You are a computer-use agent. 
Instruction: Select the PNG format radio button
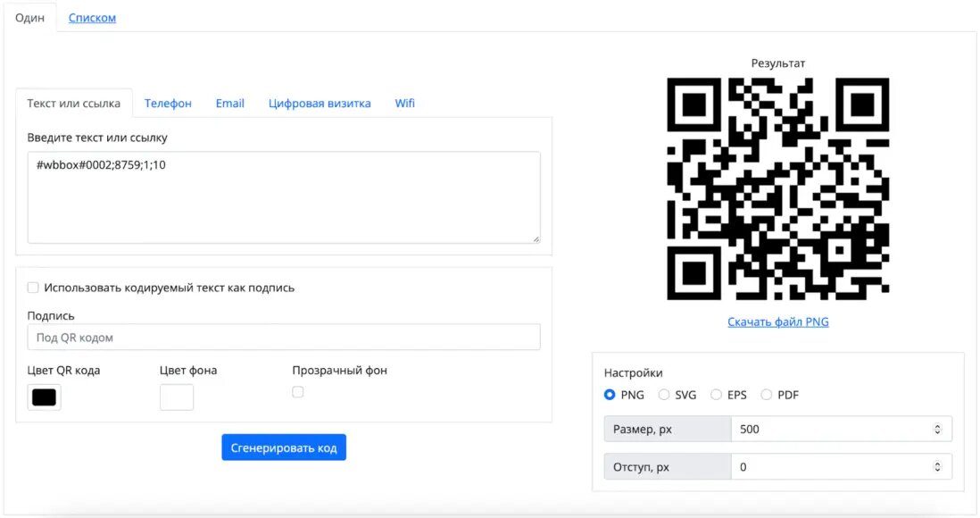610,395
